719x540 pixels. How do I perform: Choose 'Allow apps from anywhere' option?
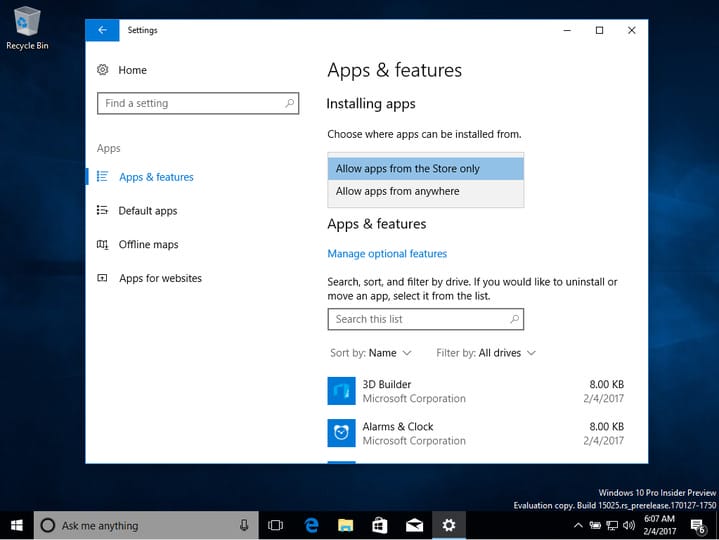pyautogui.click(x=425, y=191)
